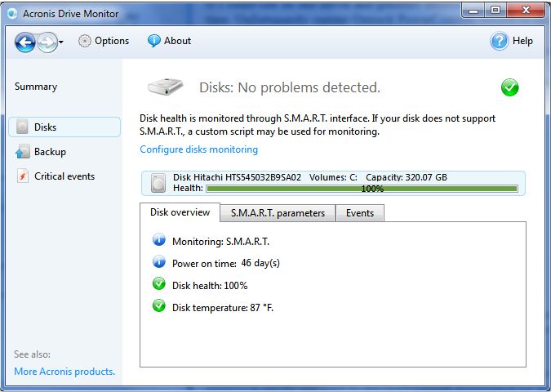Click the back navigation arrow
The image size is (551, 392).
(x=24, y=42)
